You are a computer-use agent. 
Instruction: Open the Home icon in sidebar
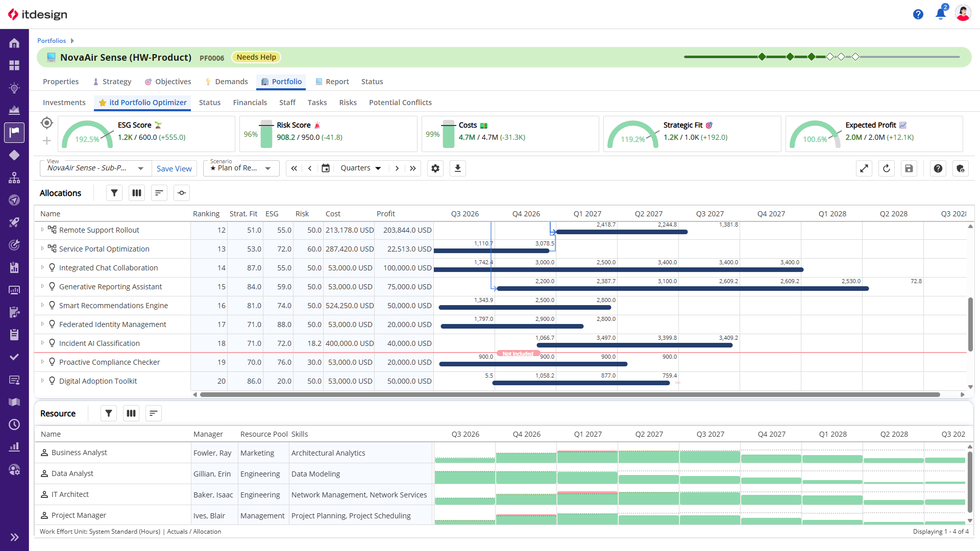[14, 43]
